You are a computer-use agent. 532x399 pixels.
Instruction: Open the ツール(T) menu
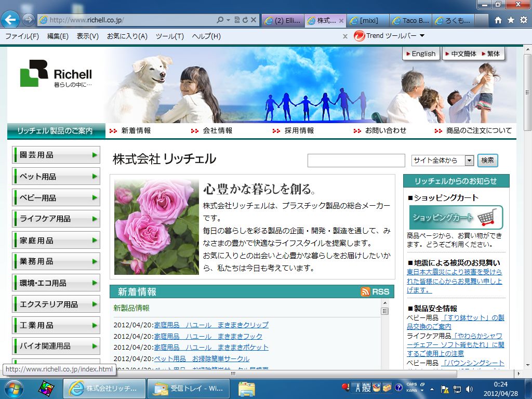170,36
